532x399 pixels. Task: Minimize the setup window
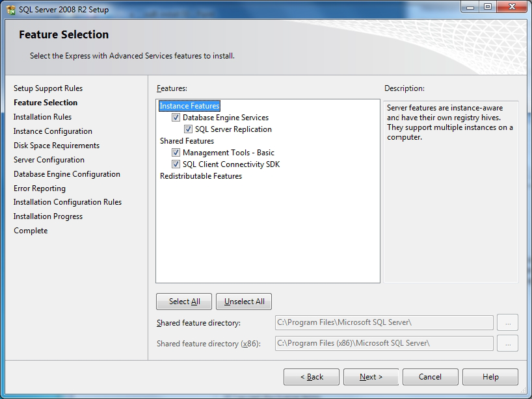[470, 7]
